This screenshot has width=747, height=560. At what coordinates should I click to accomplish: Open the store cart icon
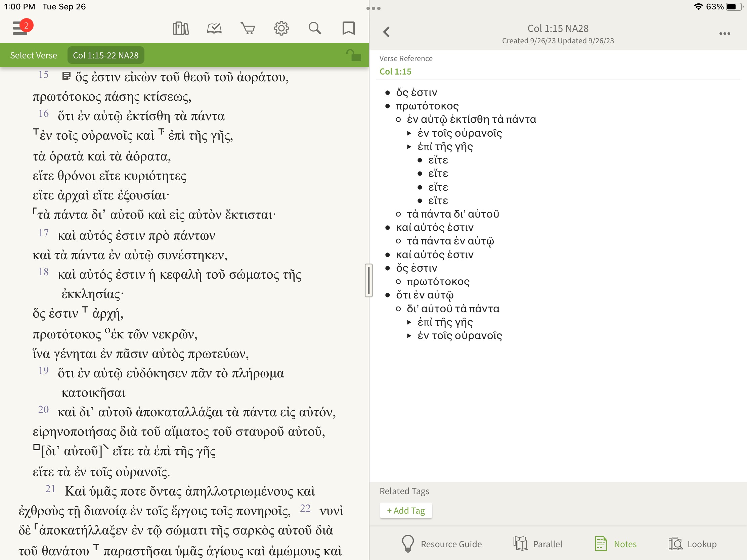click(x=248, y=28)
